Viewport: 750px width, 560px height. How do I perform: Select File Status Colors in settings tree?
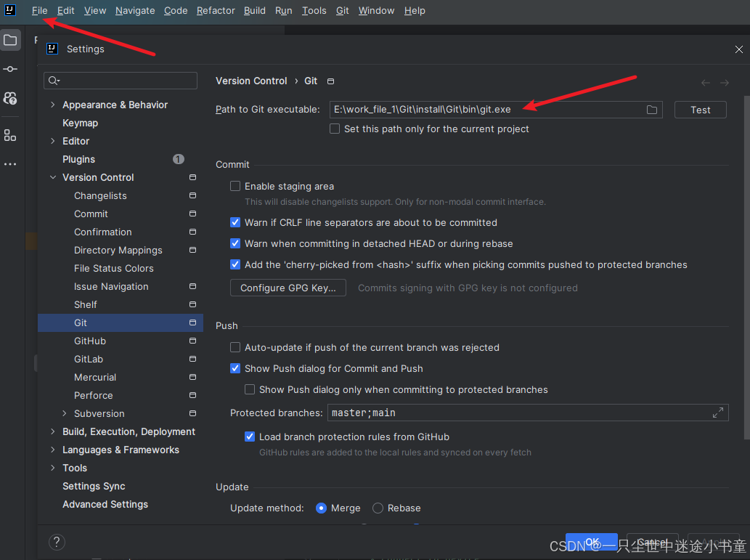[114, 268]
